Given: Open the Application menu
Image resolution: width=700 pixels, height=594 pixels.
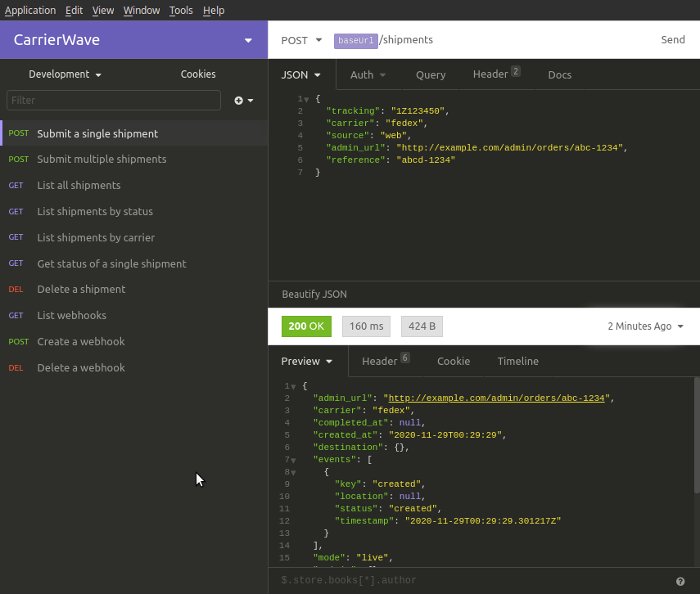Looking at the screenshot, I should tap(30, 11).
